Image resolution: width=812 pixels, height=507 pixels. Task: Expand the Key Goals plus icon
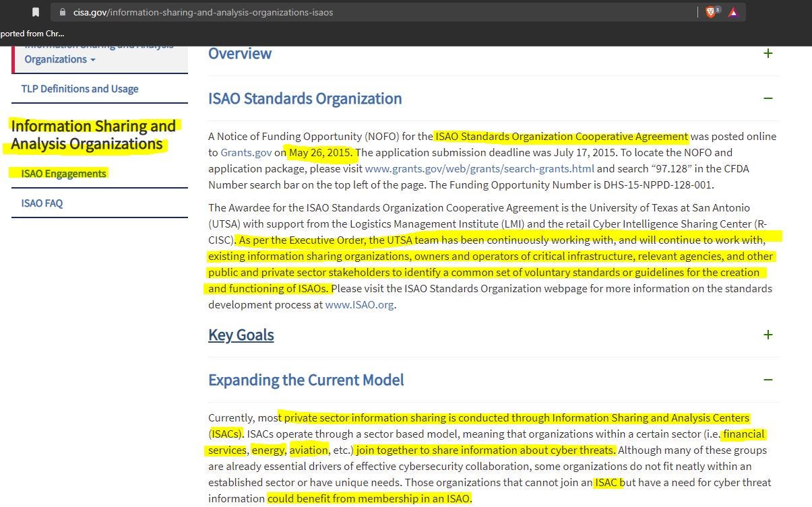click(768, 335)
